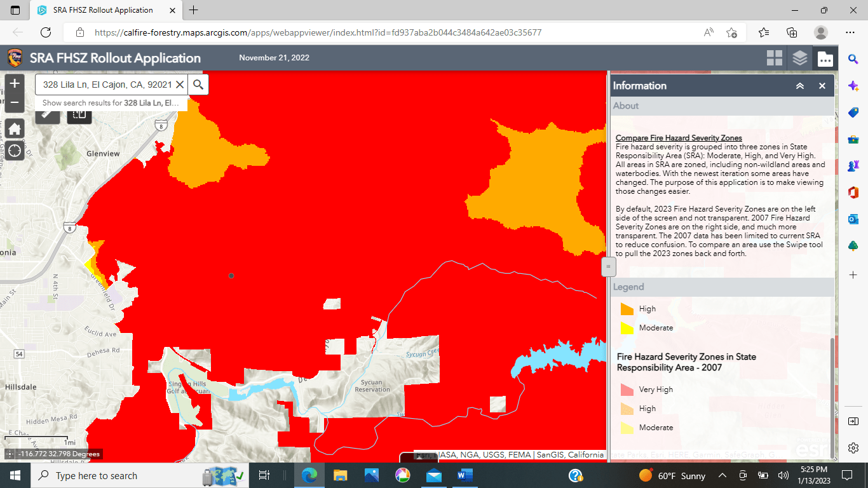This screenshot has height=488, width=868.
Task: Open the Basemap Gallery grid icon
Action: tap(775, 57)
